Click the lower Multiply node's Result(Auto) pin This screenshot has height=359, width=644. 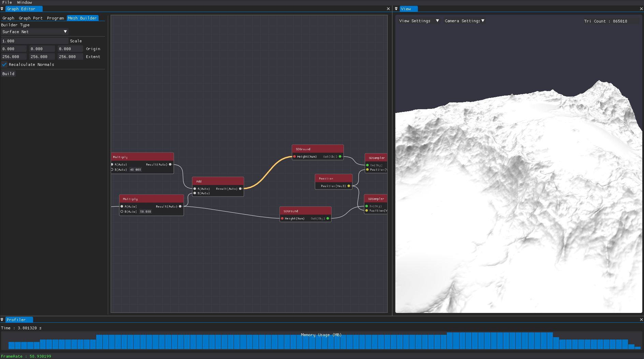[180, 206]
